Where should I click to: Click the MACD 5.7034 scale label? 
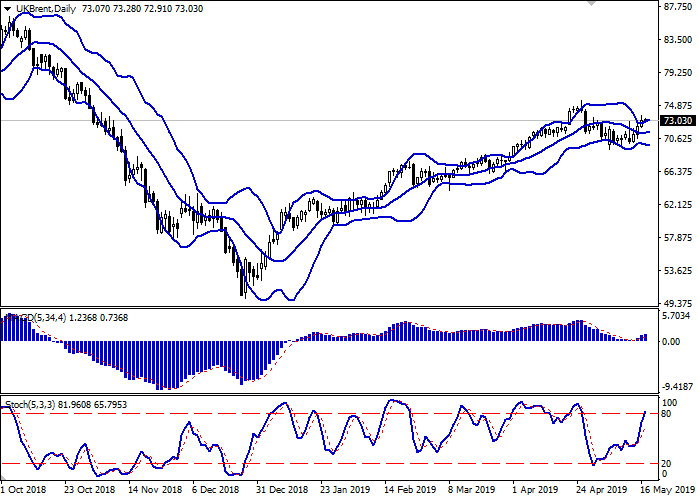pos(676,315)
